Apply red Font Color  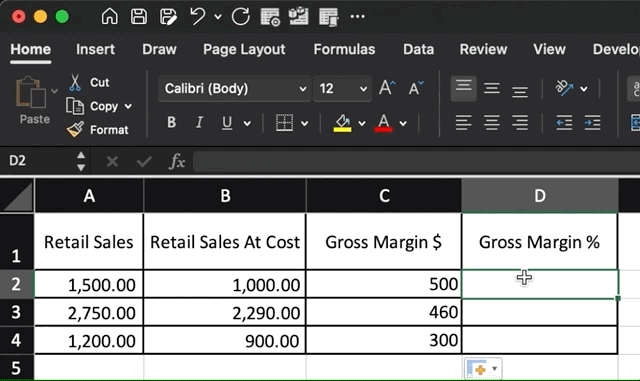pyautogui.click(x=383, y=123)
